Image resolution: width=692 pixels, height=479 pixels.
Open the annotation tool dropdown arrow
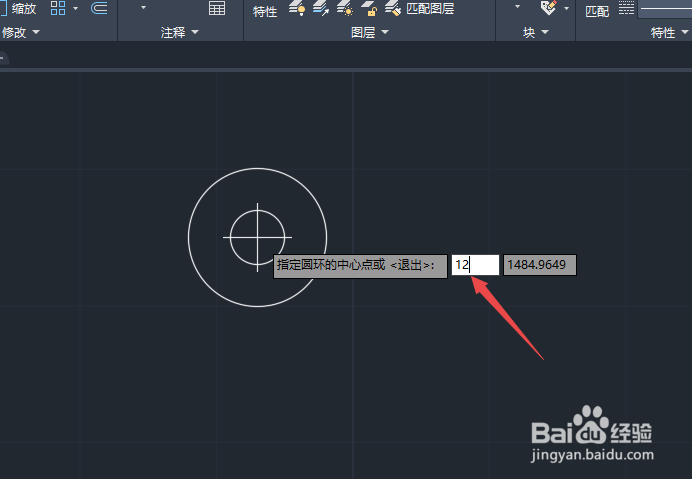143,7
